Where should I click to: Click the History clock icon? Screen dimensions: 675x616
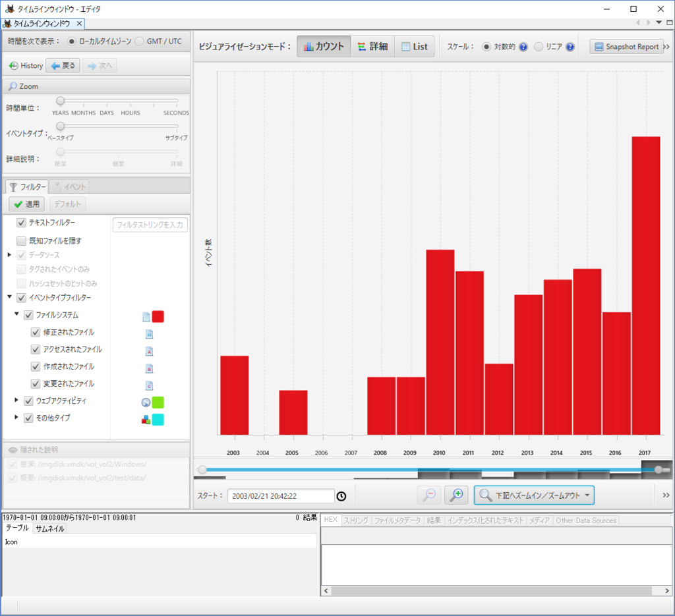[x=13, y=66]
